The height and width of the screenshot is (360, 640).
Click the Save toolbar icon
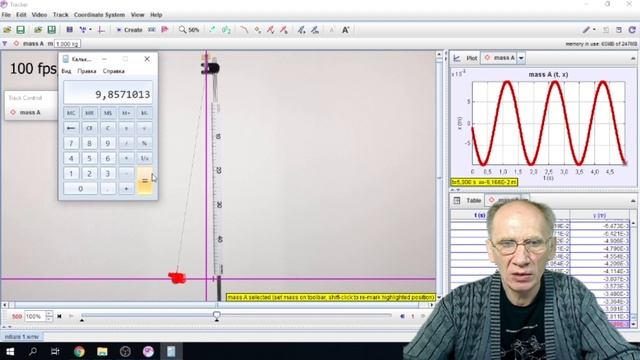[x=20, y=30]
